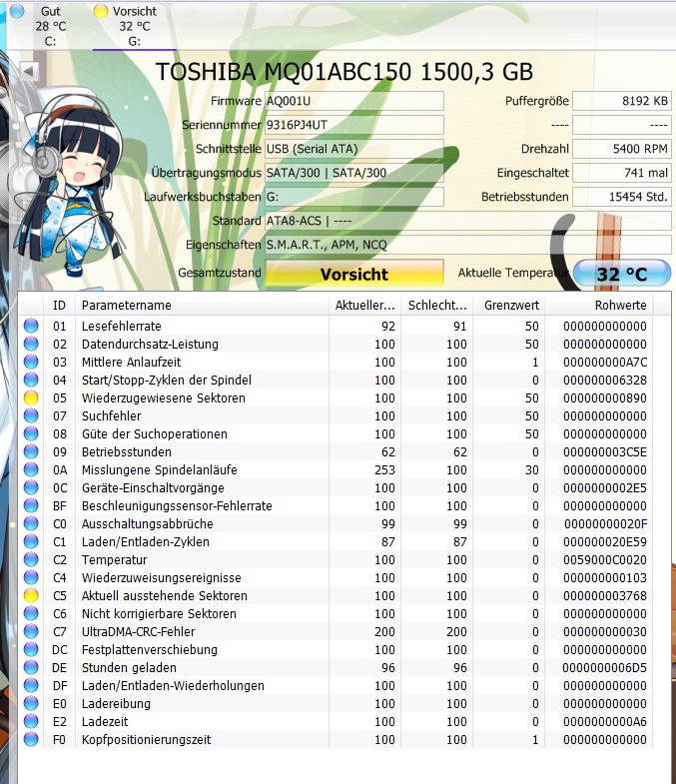Screen dimensions: 676x784
Task: Click the blue status icon for Lesefehlerrate
Action: pyautogui.click(x=31, y=326)
